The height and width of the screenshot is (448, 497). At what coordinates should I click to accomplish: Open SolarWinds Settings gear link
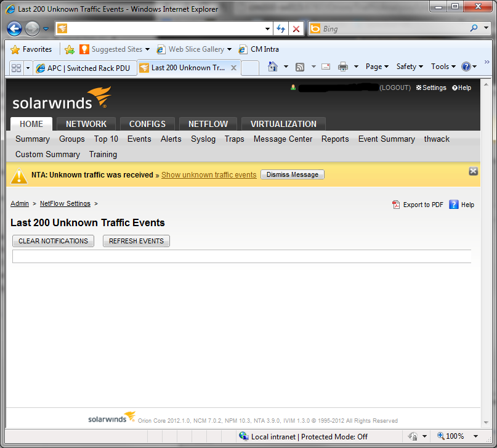click(431, 88)
